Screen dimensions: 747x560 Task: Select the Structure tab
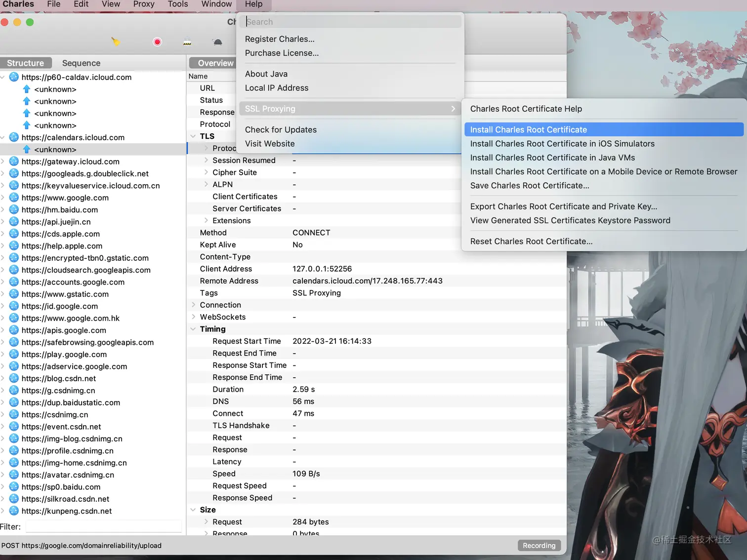coord(26,63)
